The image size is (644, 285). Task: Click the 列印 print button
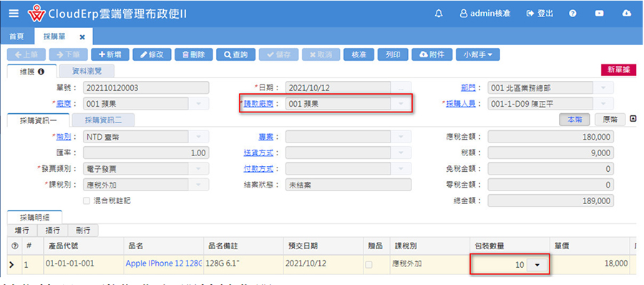coord(393,54)
